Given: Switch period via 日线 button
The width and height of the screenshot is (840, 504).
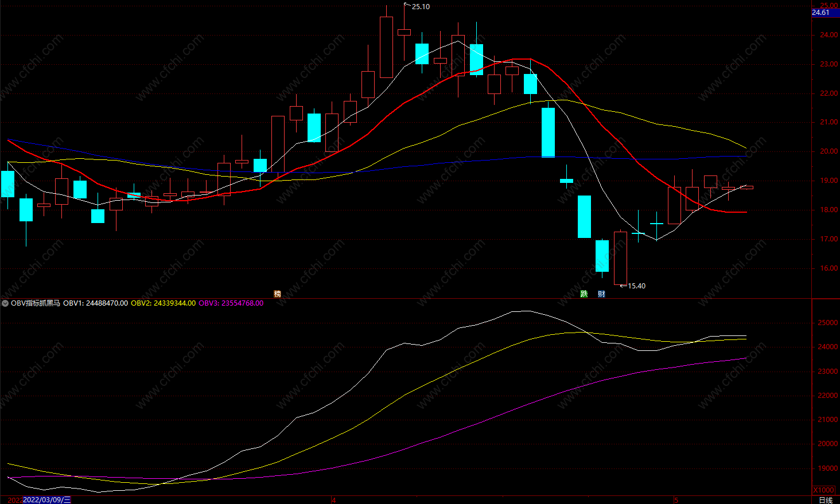Looking at the screenshot, I should coord(825,500).
